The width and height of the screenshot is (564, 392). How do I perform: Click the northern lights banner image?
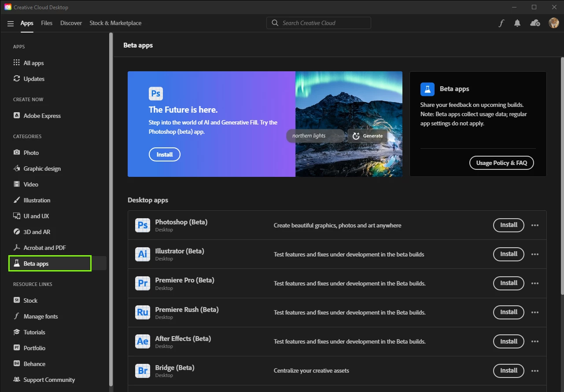[x=349, y=124]
